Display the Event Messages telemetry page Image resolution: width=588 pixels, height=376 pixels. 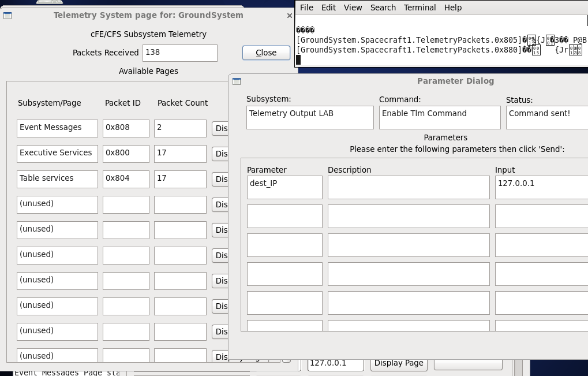tap(220, 128)
